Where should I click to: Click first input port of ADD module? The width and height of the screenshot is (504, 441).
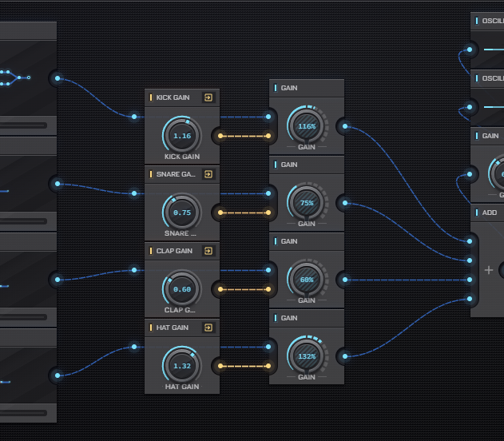[470, 241]
